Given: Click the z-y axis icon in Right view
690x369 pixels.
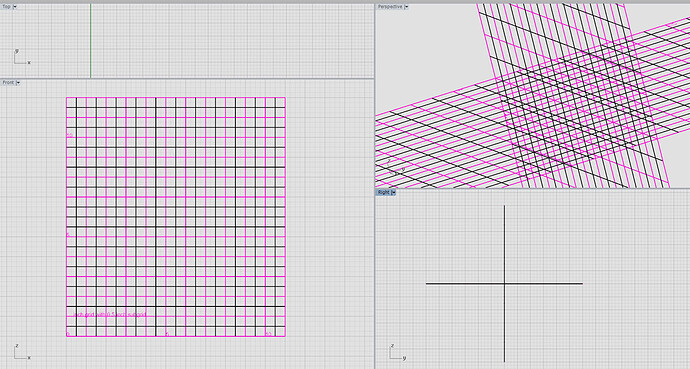Looking at the screenshot, I should tap(397, 352).
